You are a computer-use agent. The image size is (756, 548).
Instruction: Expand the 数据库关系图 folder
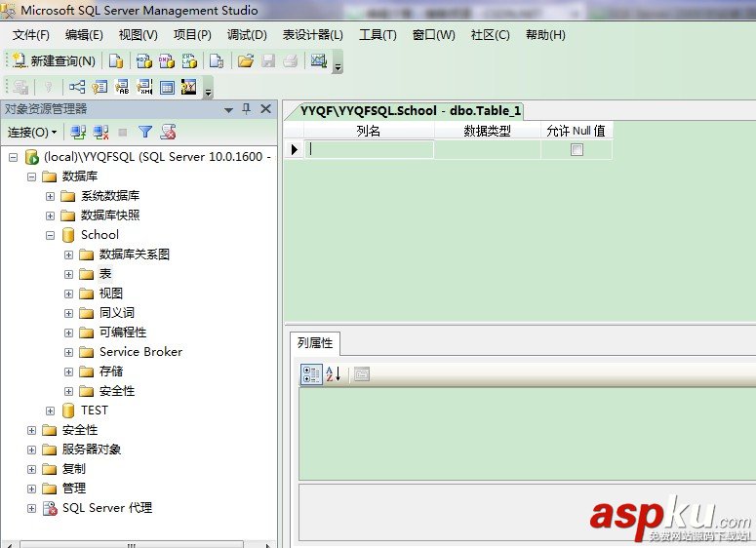[x=69, y=254]
